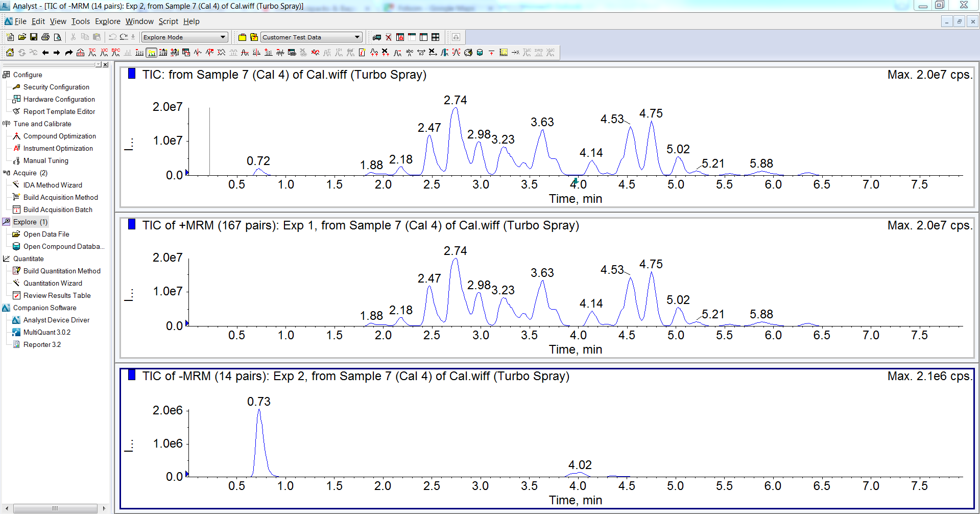Click blue color square of top TIC pane
This screenshot has height=514, width=980.
132,74
